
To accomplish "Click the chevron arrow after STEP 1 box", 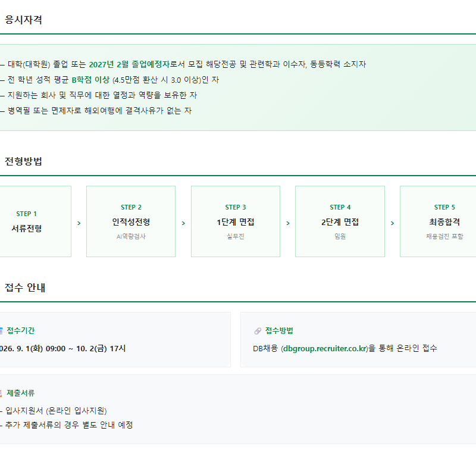I will click(x=79, y=223).
